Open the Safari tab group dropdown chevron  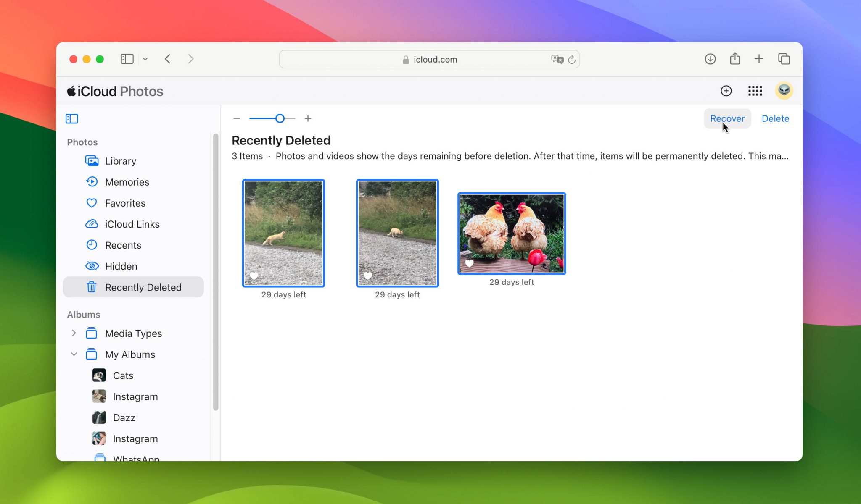[x=145, y=59]
